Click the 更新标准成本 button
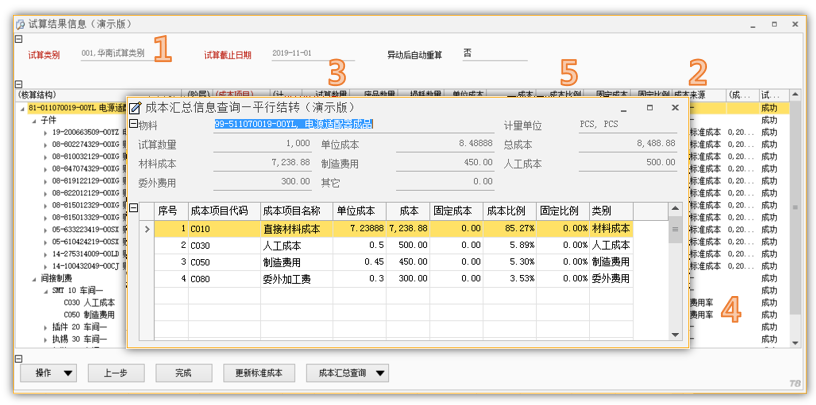 click(x=258, y=373)
